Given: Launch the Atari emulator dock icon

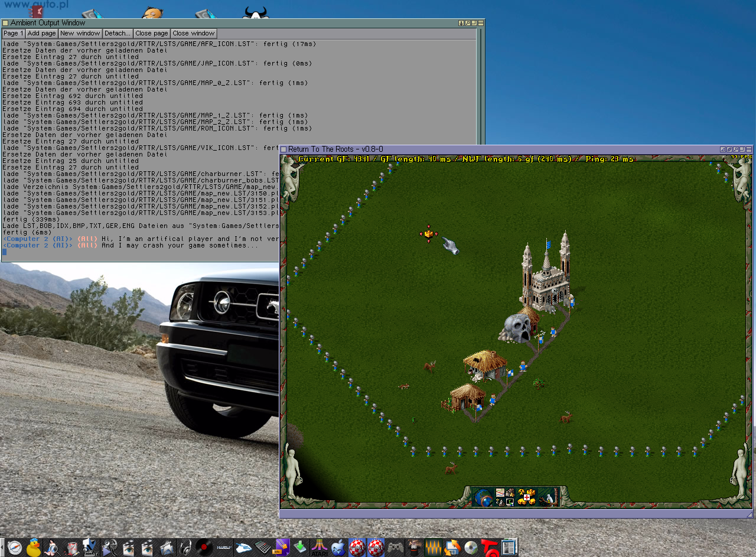Looking at the screenshot, I should pyautogui.click(x=320, y=547).
